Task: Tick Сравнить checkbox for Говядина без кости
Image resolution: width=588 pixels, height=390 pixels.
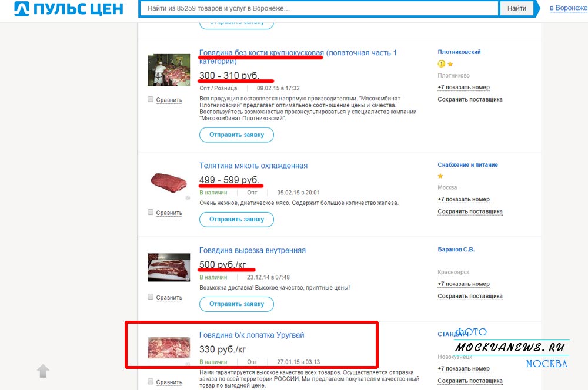Action: tap(151, 99)
